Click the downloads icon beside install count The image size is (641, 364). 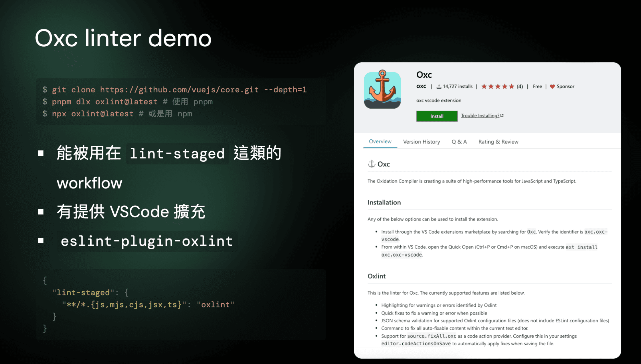click(x=439, y=86)
